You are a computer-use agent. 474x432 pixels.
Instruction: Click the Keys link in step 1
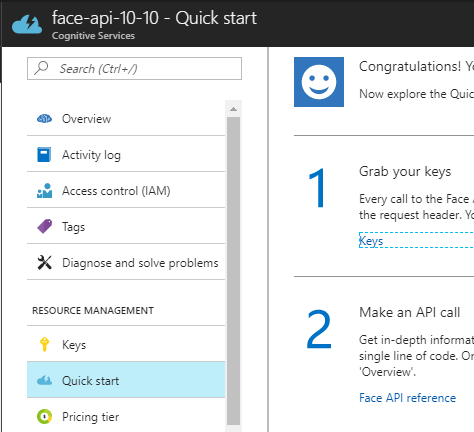pyautogui.click(x=371, y=241)
